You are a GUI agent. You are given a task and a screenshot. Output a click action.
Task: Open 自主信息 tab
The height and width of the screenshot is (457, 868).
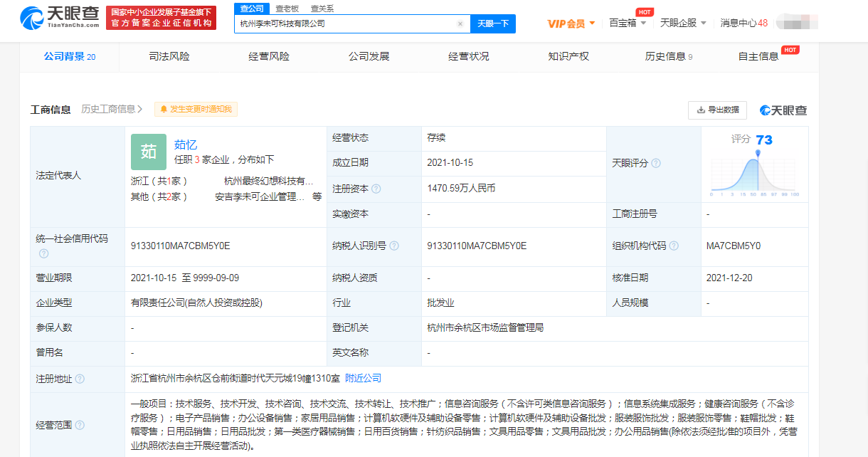pyautogui.click(x=758, y=56)
